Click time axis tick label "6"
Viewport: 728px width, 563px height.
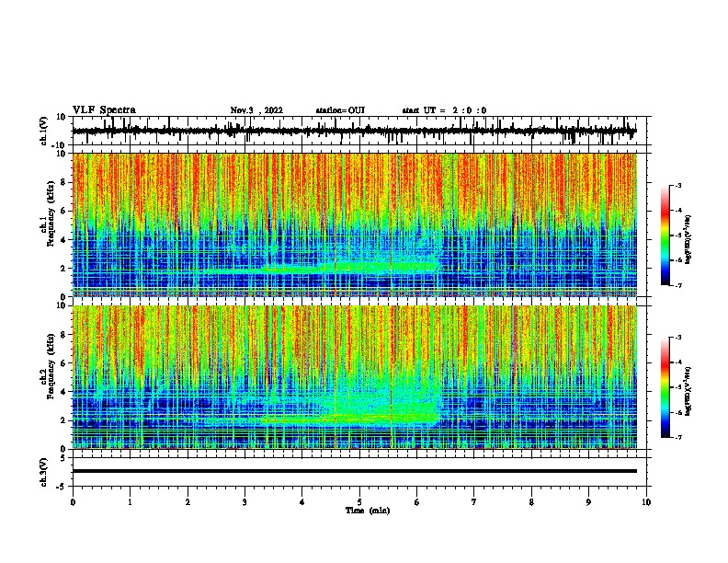417,502
